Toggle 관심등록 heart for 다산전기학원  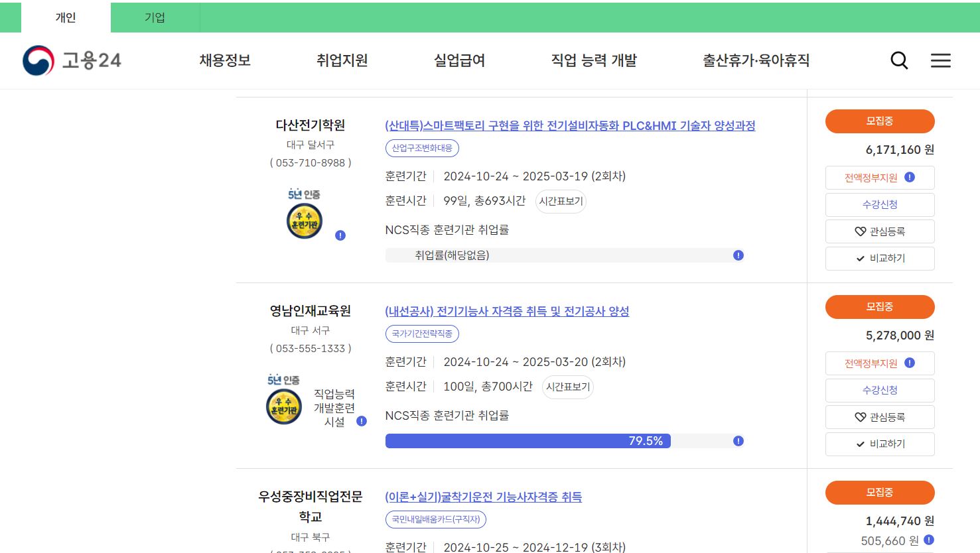tap(879, 231)
